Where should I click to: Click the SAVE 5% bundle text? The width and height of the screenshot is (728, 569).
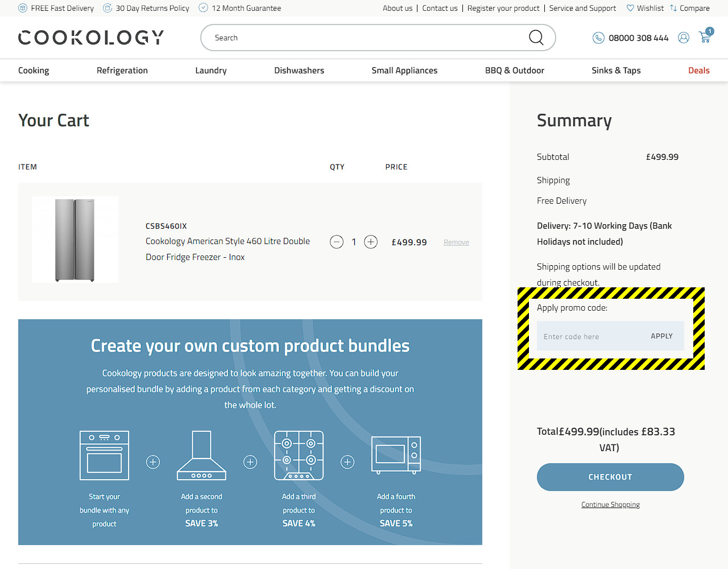pyautogui.click(x=396, y=523)
